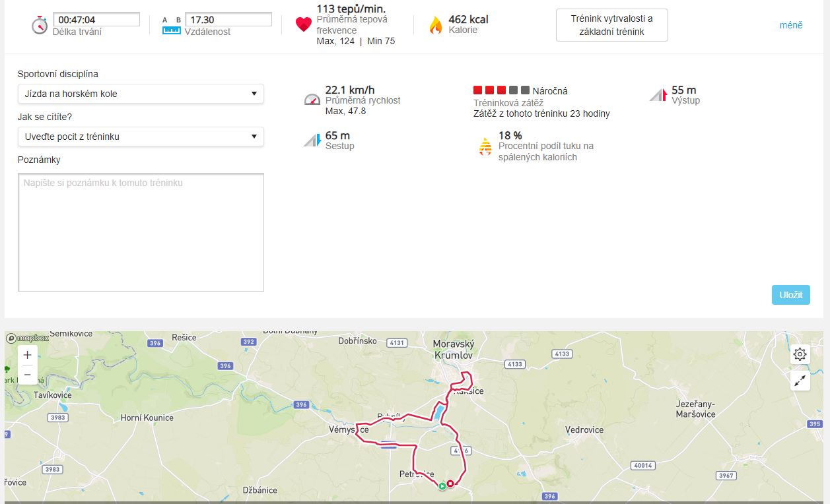Click the 18 % fat value
830x504 pixels.
(510, 135)
